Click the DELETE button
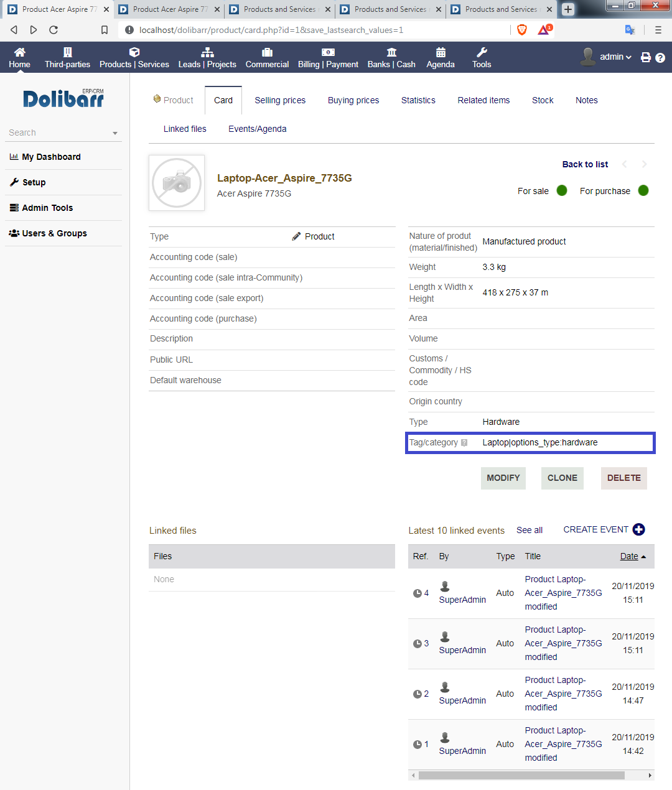Image resolution: width=672 pixels, height=790 pixels. [x=624, y=478]
